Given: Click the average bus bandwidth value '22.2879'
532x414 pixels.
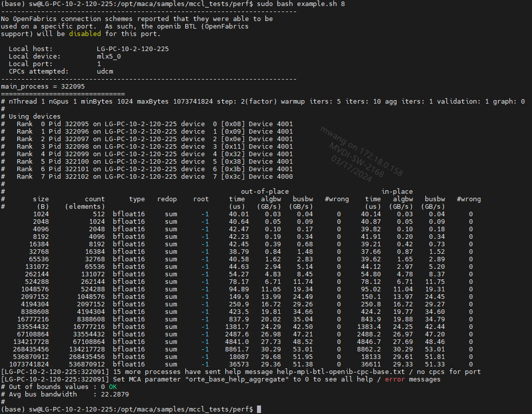Looking at the screenshot, I should [x=114, y=394].
